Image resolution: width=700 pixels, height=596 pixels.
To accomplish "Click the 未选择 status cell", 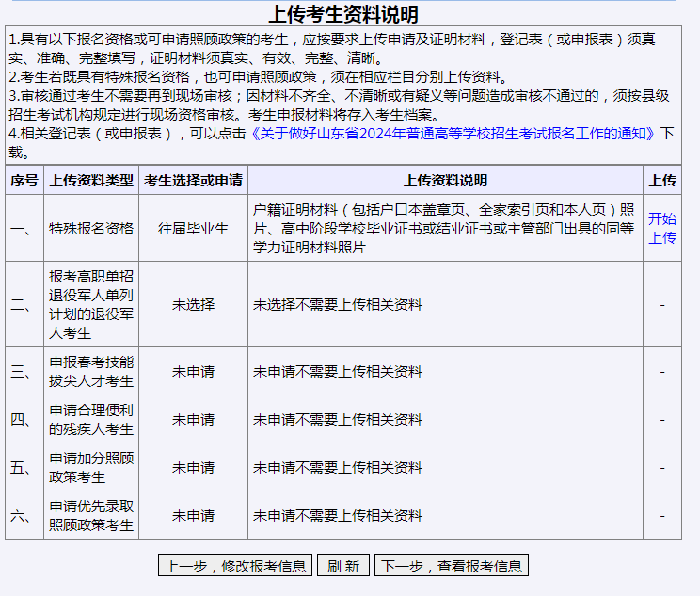I will (x=193, y=304).
